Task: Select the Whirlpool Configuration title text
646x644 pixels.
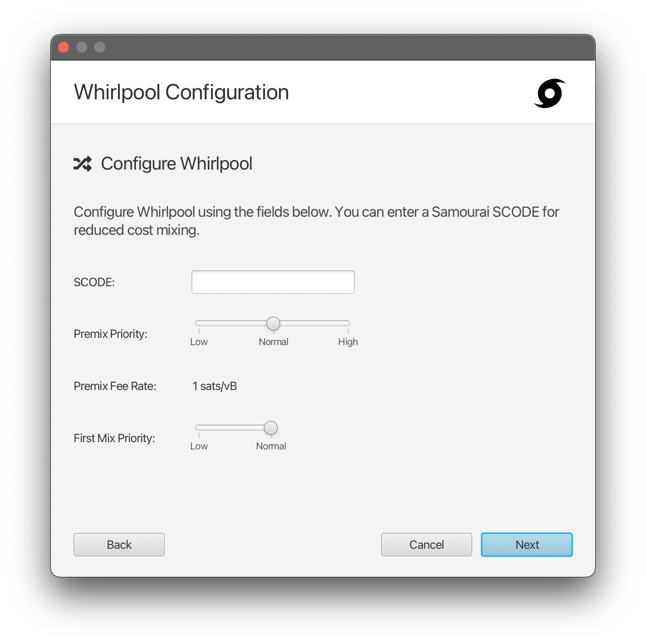Action: coord(181,92)
